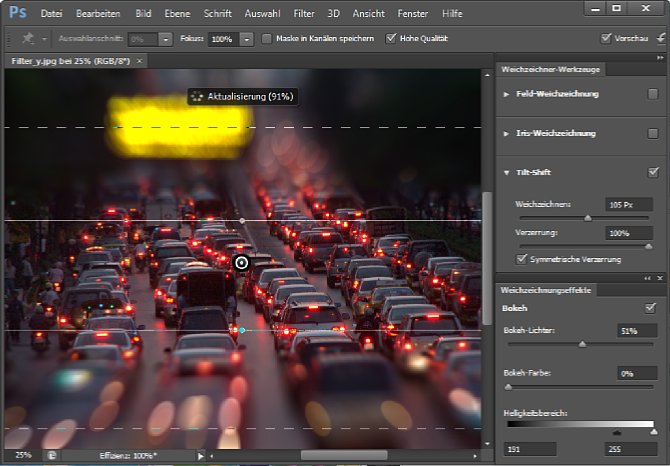Open the Bild menu
This screenshot has height=466, width=670.
pos(143,14)
